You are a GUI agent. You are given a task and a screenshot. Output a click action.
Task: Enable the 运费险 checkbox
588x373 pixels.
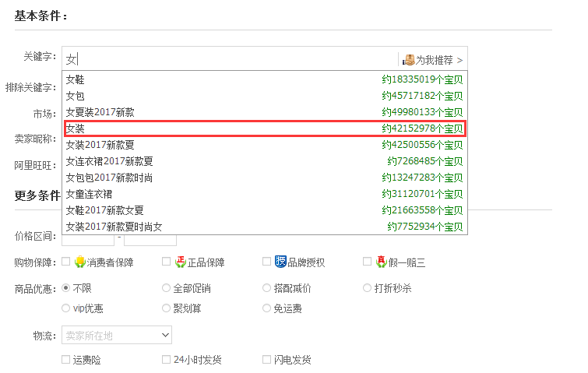[66, 360]
